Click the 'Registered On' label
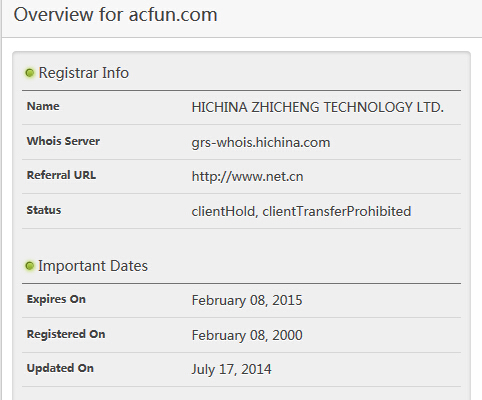 click(66, 334)
